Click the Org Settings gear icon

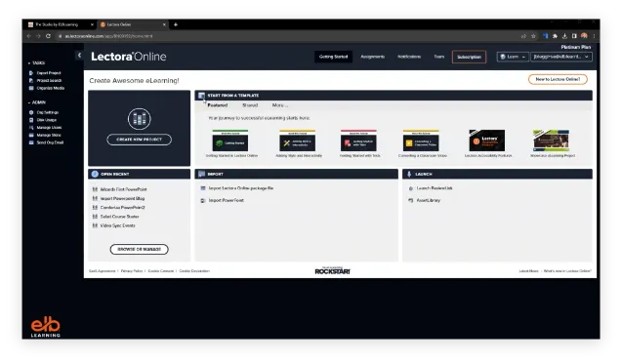coord(31,112)
